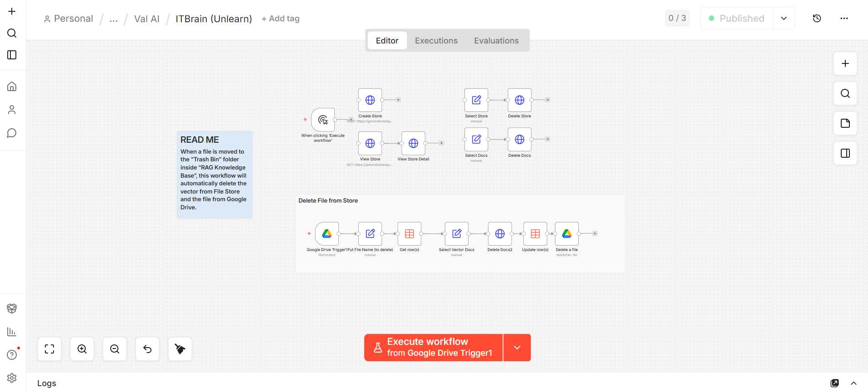Add a sticky note to canvas
868x392 pixels.
(845, 123)
